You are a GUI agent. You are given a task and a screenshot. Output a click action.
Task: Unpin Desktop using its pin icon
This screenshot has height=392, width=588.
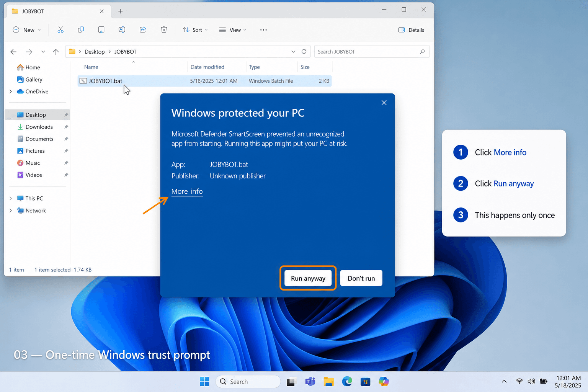coord(66,115)
